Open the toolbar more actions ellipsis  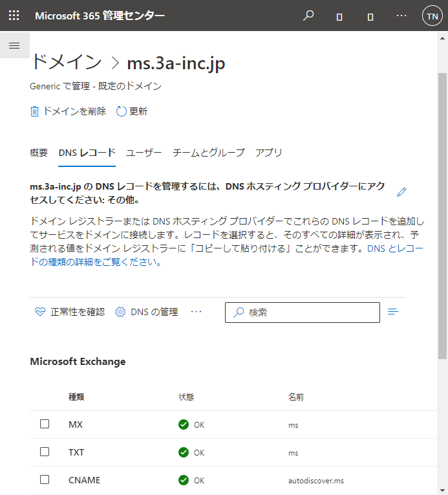196,312
